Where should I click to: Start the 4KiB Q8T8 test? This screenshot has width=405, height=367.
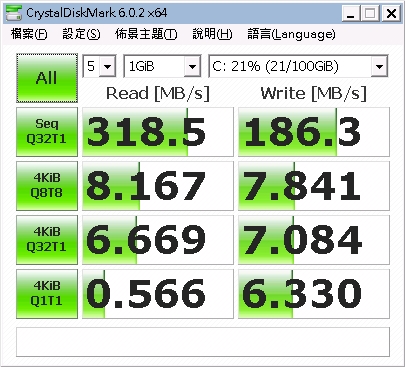point(47,186)
